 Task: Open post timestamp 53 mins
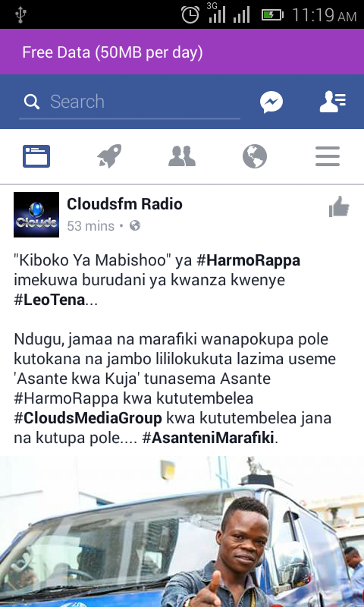[90, 226]
